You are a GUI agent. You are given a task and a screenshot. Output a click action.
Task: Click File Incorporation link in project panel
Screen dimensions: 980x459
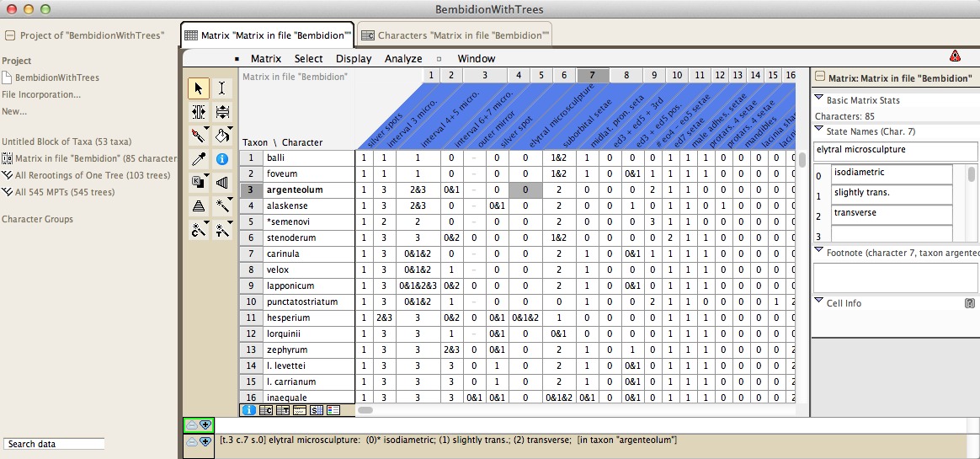point(41,94)
